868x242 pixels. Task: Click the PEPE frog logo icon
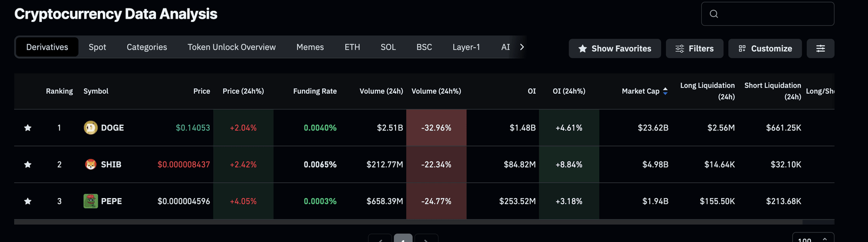click(x=90, y=201)
